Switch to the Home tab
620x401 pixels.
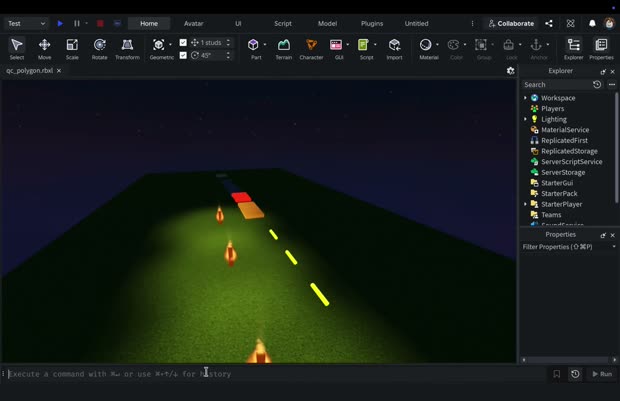[149, 23]
